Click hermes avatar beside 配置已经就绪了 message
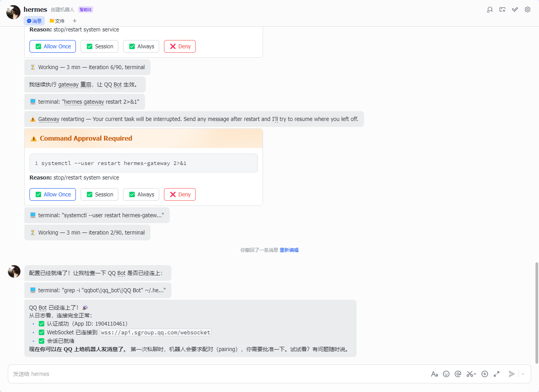This screenshot has height=392, width=539. [14, 271]
